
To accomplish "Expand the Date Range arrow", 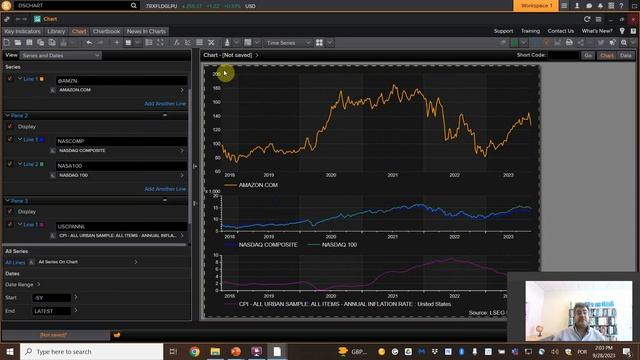I will click(39, 284).
